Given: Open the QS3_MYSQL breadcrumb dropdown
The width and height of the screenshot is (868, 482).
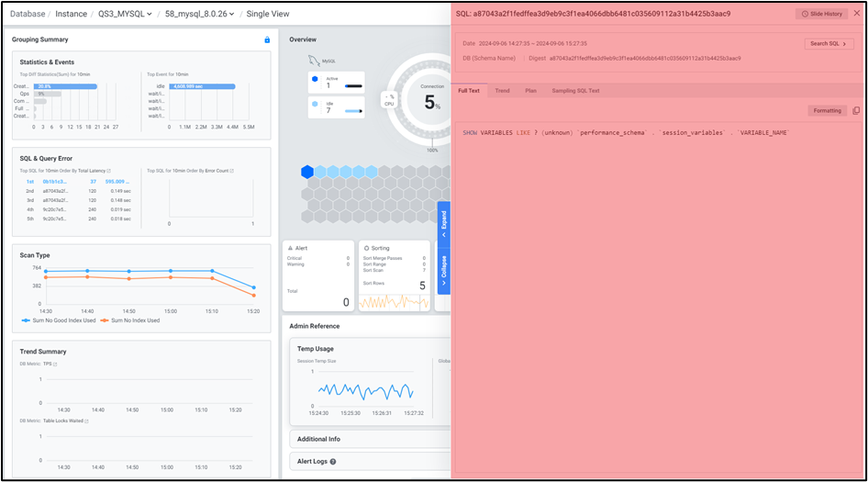Looking at the screenshot, I should (128, 14).
